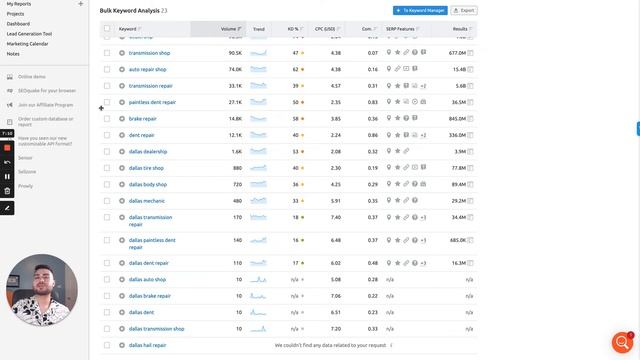This screenshot has height=360, width=640.
Task: View SERP results icon for 'auto repair shop'
Action: [x=471, y=69]
